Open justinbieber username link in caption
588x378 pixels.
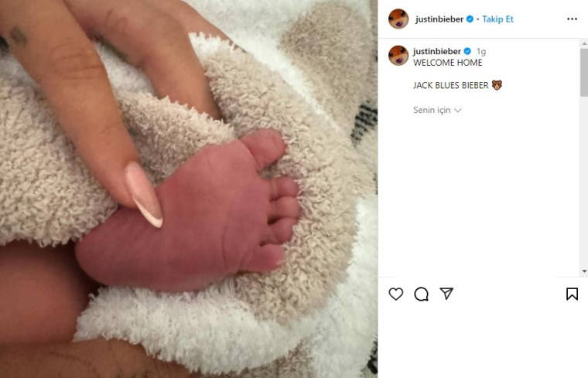(437, 51)
